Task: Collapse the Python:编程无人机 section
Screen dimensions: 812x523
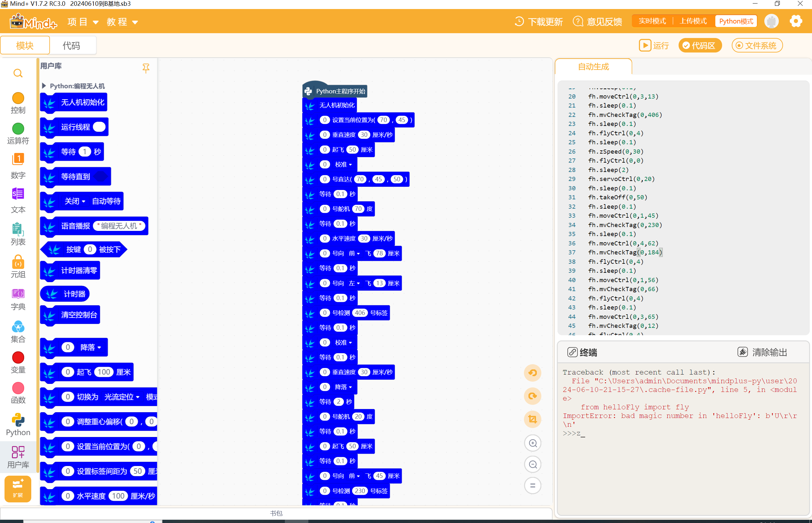Action: click(x=44, y=86)
